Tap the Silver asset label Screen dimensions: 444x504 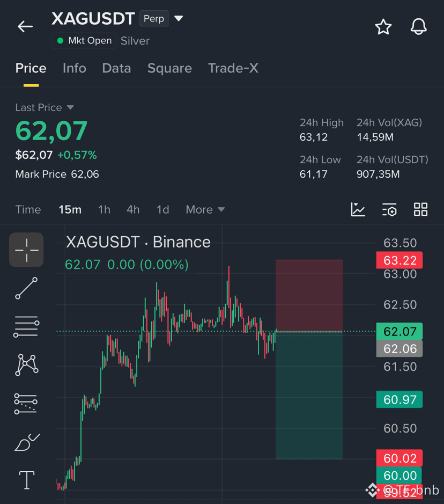pyautogui.click(x=135, y=41)
